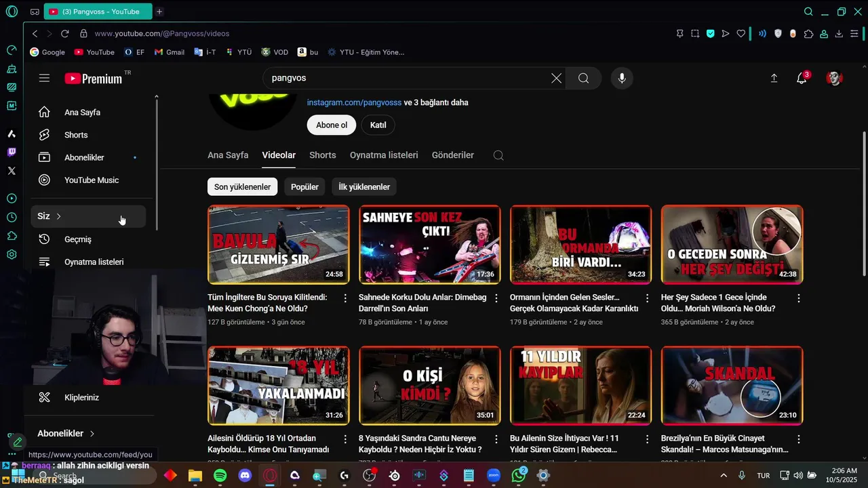868x488 pixels.
Task: Open Opera sidebar extensions cube icon
Action: [x=12, y=236]
